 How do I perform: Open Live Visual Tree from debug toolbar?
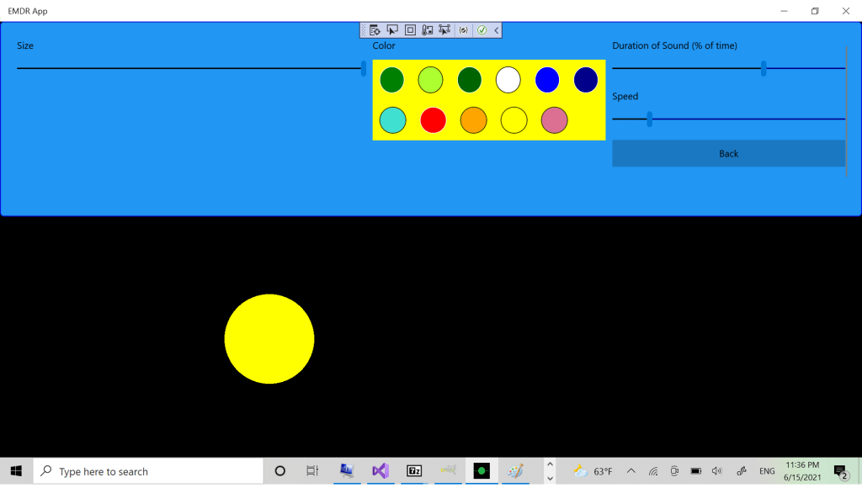tap(375, 30)
